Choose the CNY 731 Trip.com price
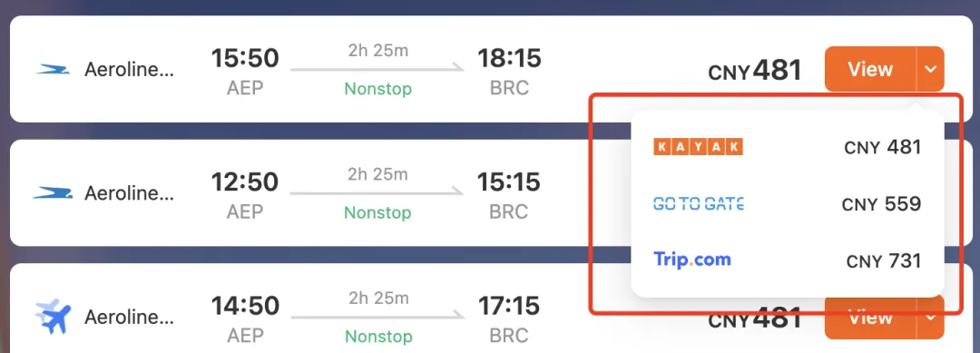Viewport: 980px width, 353px height. point(884,260)
